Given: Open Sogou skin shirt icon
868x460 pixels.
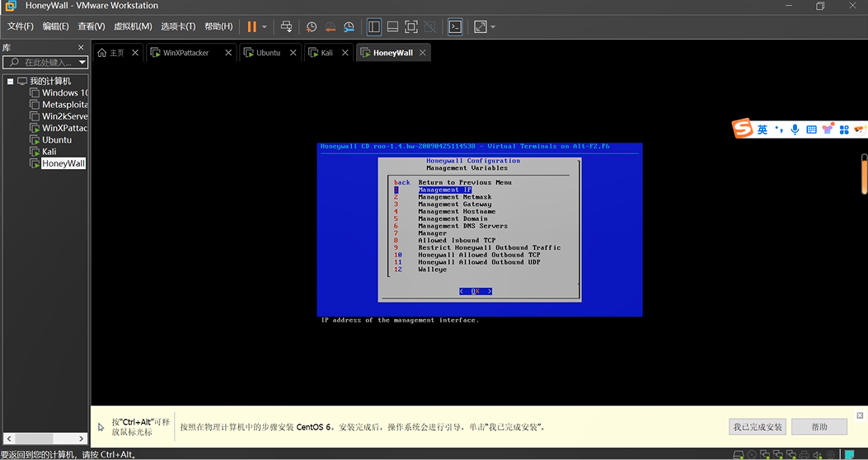Looking at the screenshot, I should click(828, 129).
